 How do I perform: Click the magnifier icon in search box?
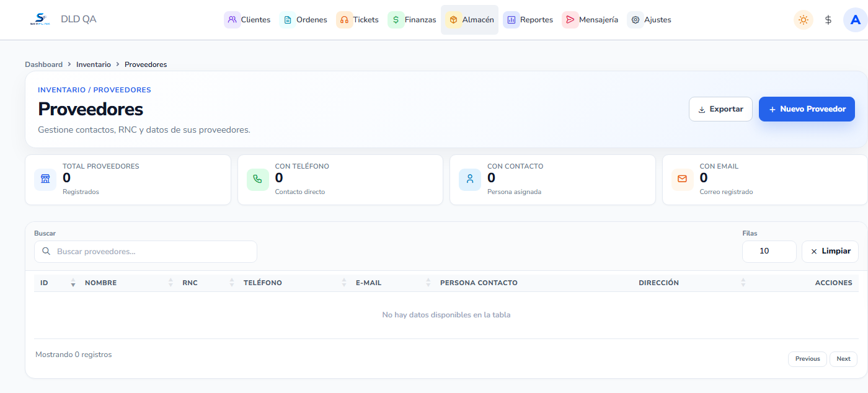[x=46, y=252]
